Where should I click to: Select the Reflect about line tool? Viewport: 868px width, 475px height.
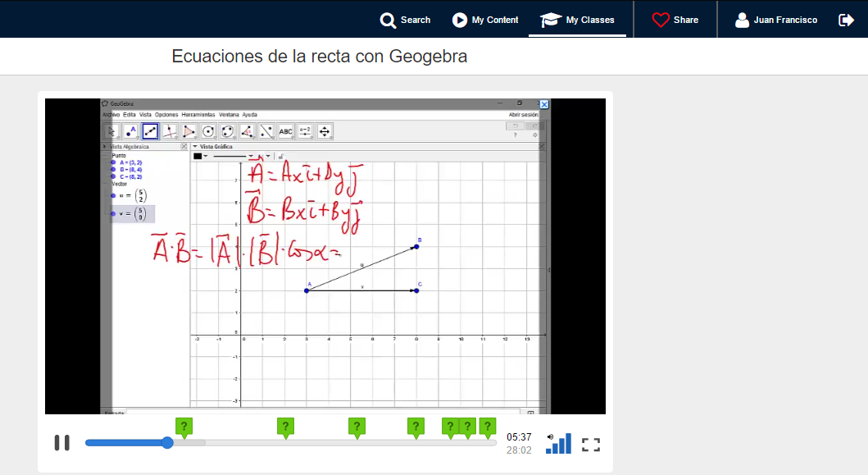click(266, 131)
